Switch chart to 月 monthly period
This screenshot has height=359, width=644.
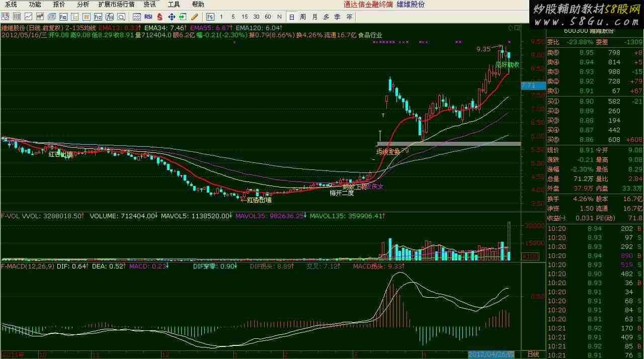click(x=314, y=17)
